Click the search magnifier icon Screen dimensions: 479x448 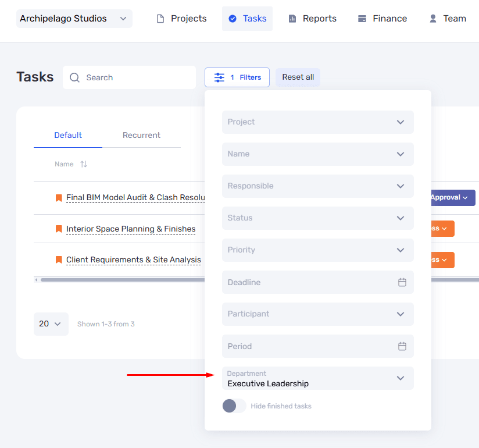click(74, 78)
